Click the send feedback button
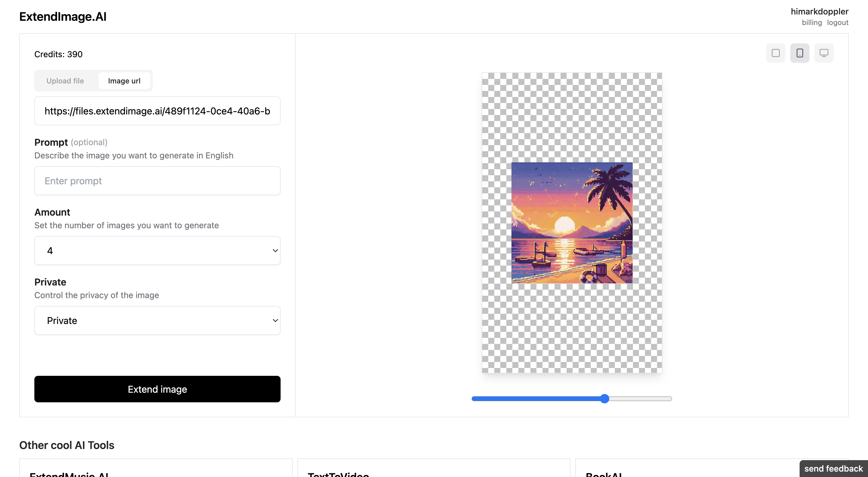Screen dimensions: 868x477 [x=833, y=469]
